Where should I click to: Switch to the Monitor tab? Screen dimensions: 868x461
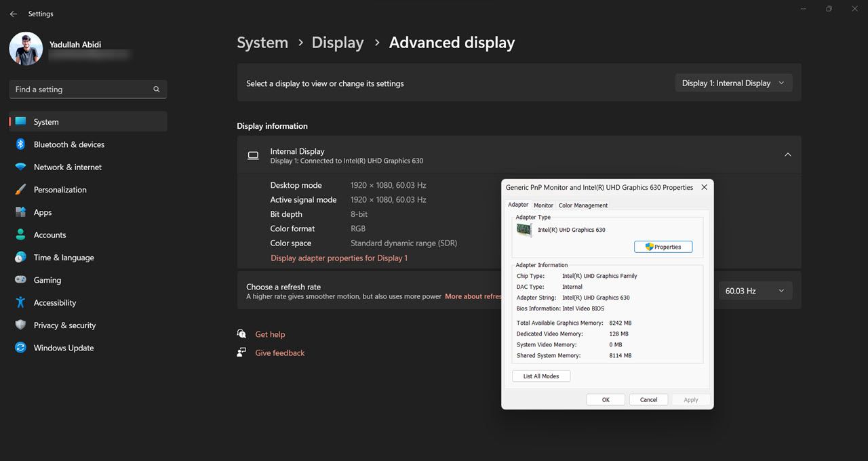[542, 205]
